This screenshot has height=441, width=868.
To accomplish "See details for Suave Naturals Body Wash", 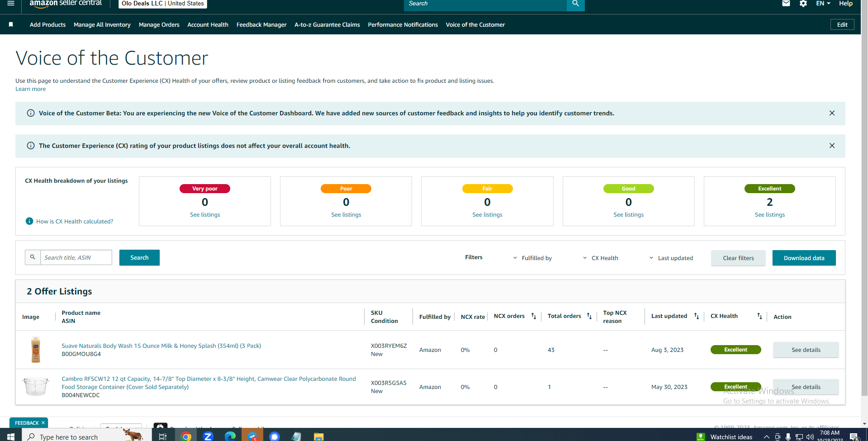I will pos(806,350).
